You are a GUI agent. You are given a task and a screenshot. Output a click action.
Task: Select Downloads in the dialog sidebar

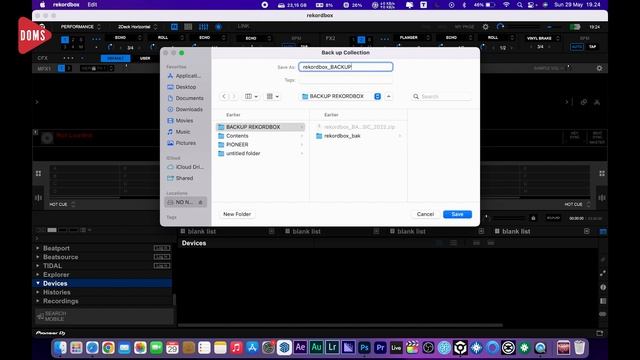[185, 109]
